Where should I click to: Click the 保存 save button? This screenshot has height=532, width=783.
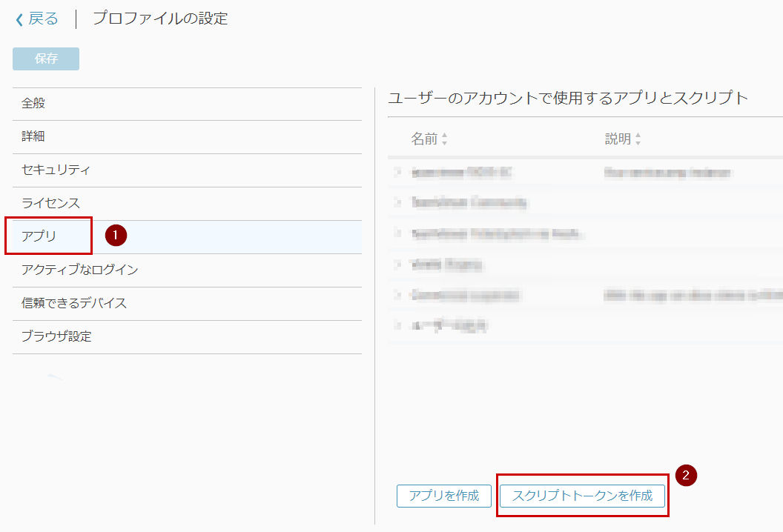(46, 59)
